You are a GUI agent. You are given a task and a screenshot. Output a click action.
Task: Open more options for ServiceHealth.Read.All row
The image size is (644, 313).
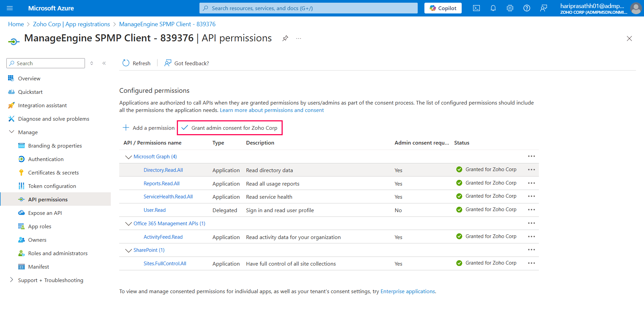coord(531,196)
